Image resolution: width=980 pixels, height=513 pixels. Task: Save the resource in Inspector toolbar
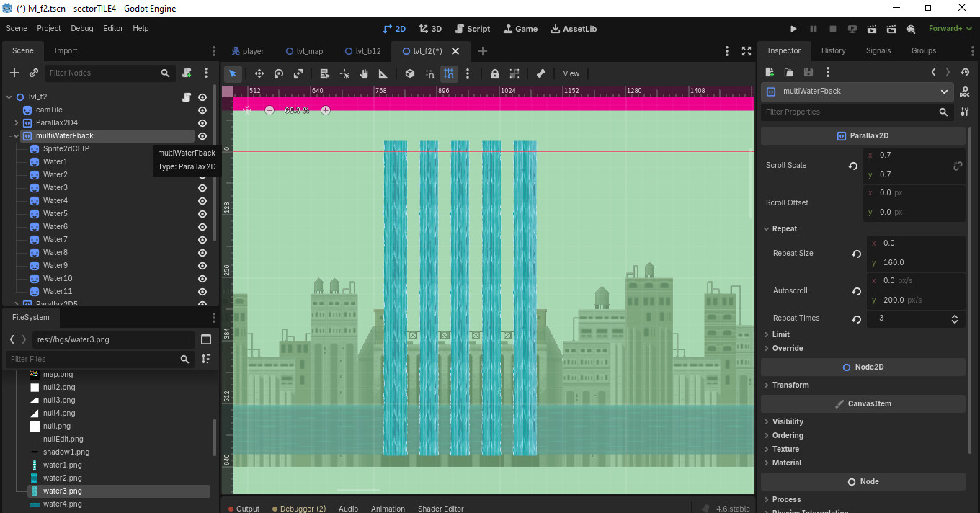(808, 72)
